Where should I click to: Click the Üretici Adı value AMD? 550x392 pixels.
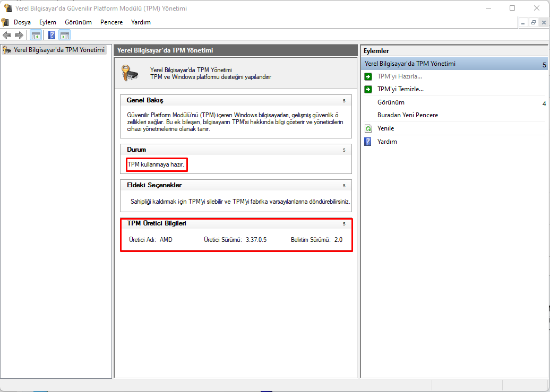click(166, 240)
